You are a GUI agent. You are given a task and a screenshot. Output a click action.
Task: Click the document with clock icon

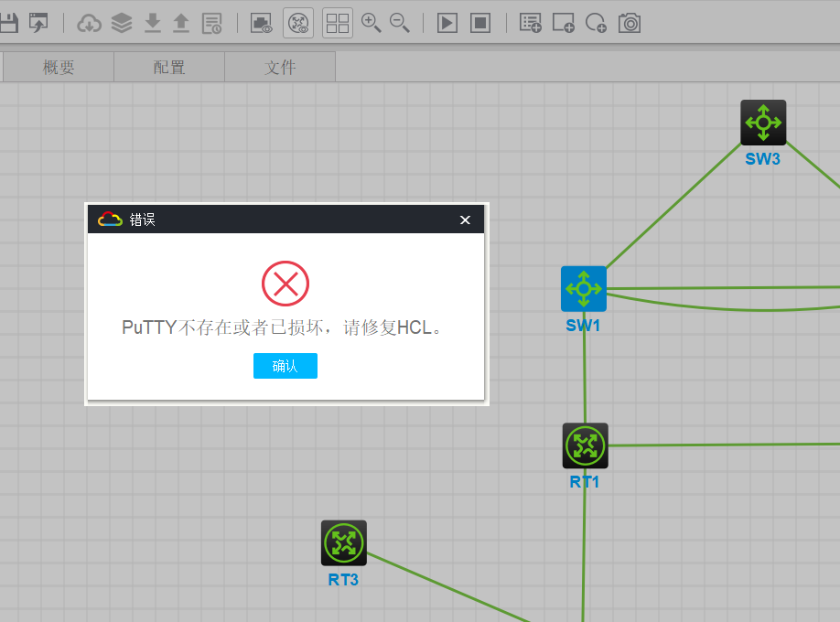(211, 23)
